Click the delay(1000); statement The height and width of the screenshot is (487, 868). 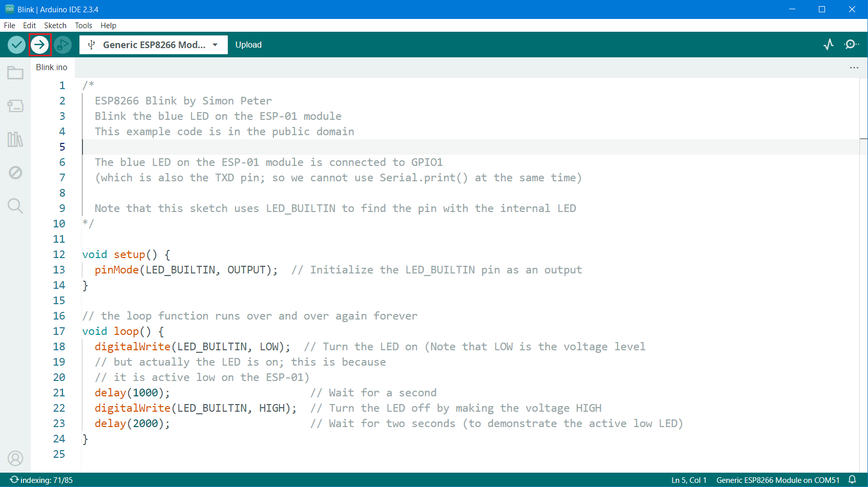coord(132,393)
